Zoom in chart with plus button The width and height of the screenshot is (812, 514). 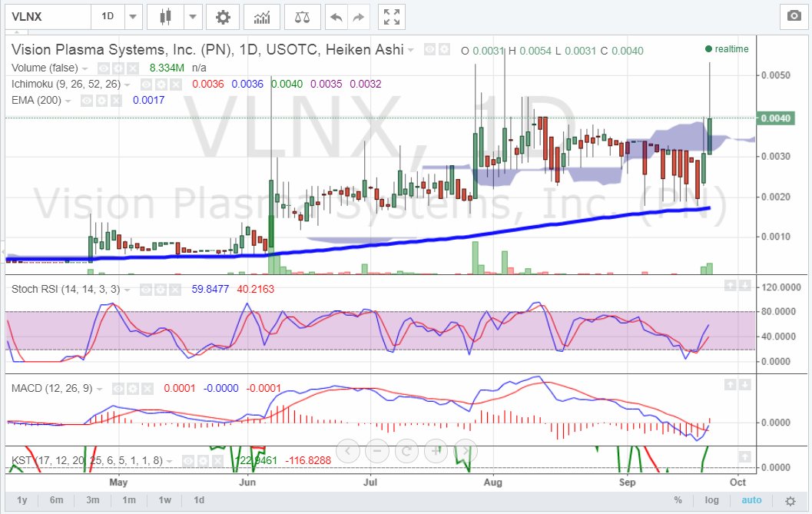point(436,451)
